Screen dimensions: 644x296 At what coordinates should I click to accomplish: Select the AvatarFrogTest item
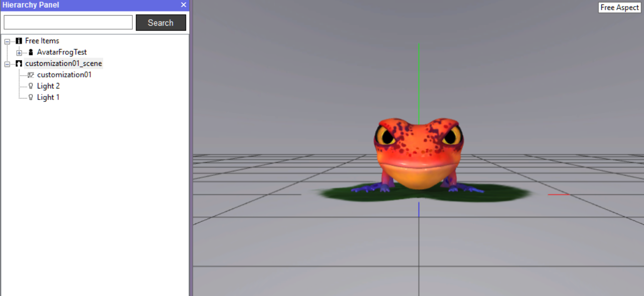[x=61, y=52]
